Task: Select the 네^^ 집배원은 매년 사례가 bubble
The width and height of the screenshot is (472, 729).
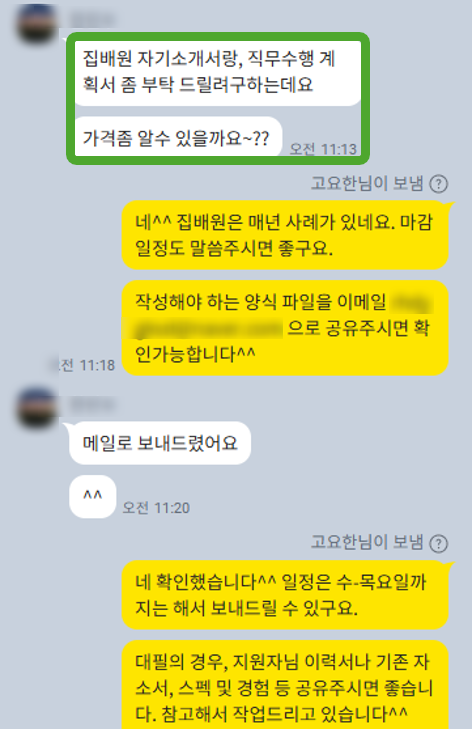Action: [x=285, y=235]
